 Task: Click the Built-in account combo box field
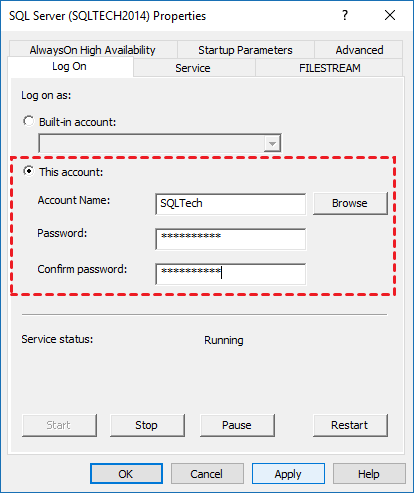[160, 143]
